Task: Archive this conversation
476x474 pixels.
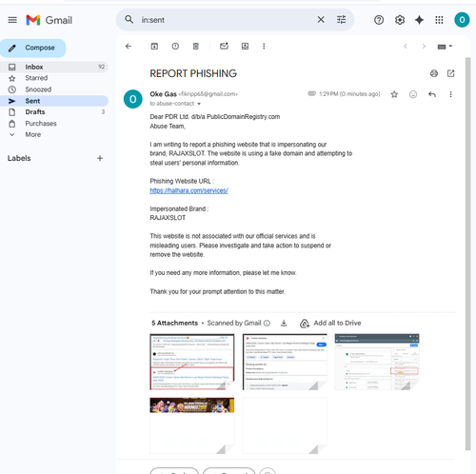Action: [154, 47]
